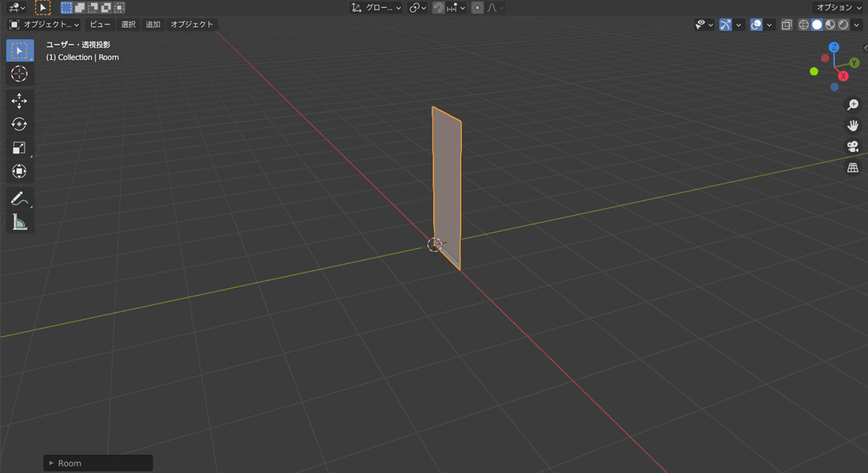868x473 pixels.
Task: Set selection mode to new selection
Action: click(x=66, y=8)
